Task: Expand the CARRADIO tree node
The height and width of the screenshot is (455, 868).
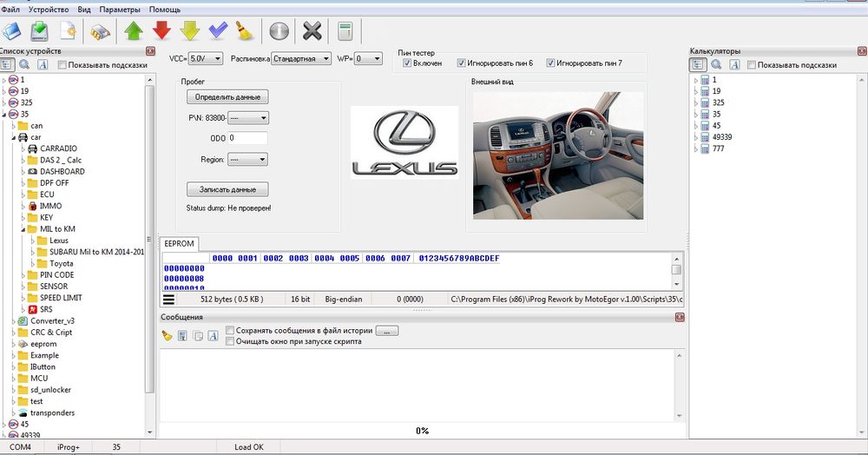Action: pos(23,148)
